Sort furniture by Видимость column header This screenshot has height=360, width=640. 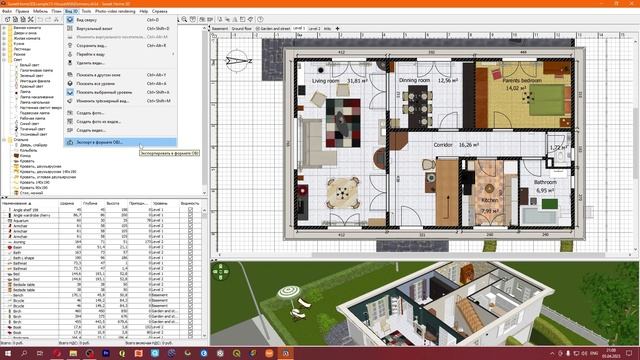click(190, 203)
